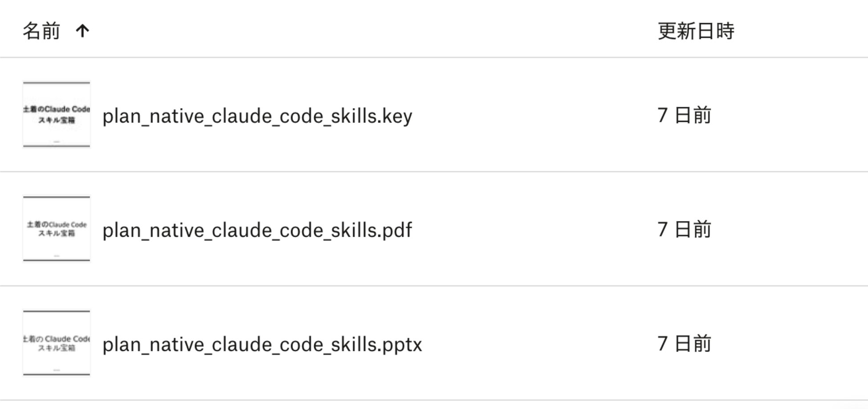The image size is (868, 409).
Task: Click the sort ascending arrow beside 名前
Action: pyautogui.click(x=82, y=31)
